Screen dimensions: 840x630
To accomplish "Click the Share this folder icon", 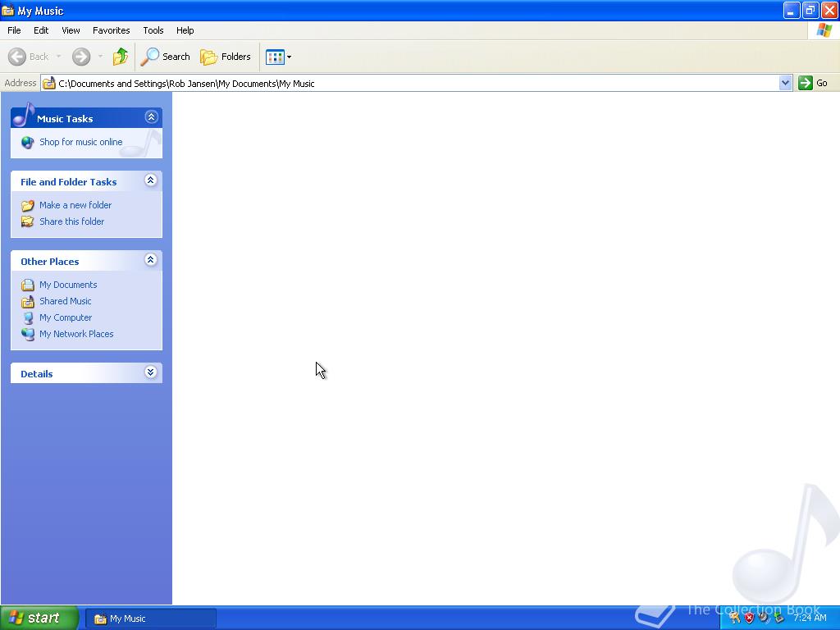I will 27,221.
